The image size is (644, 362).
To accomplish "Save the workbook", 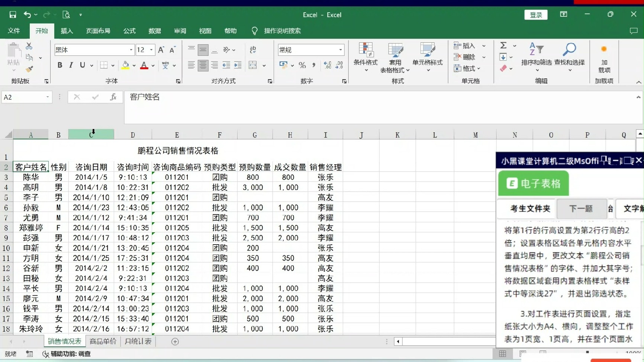I will click(13, 15).
